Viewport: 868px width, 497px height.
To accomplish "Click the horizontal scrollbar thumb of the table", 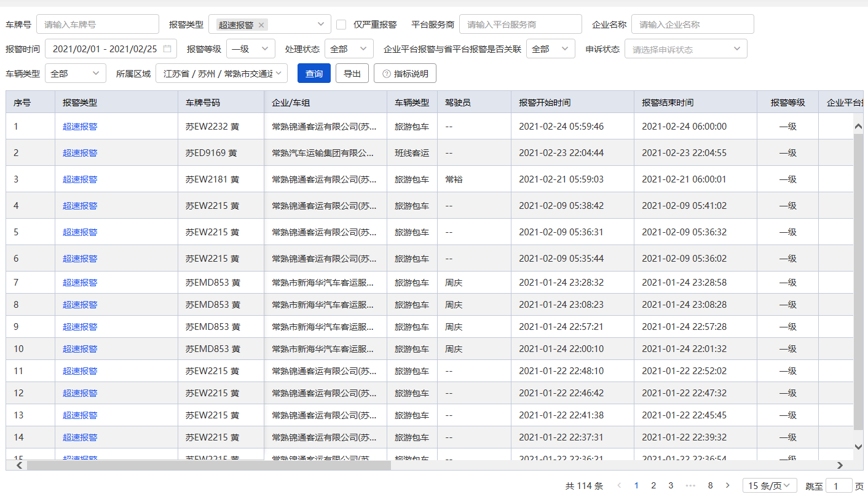I will pyautogui.click(x=209, y=466).
